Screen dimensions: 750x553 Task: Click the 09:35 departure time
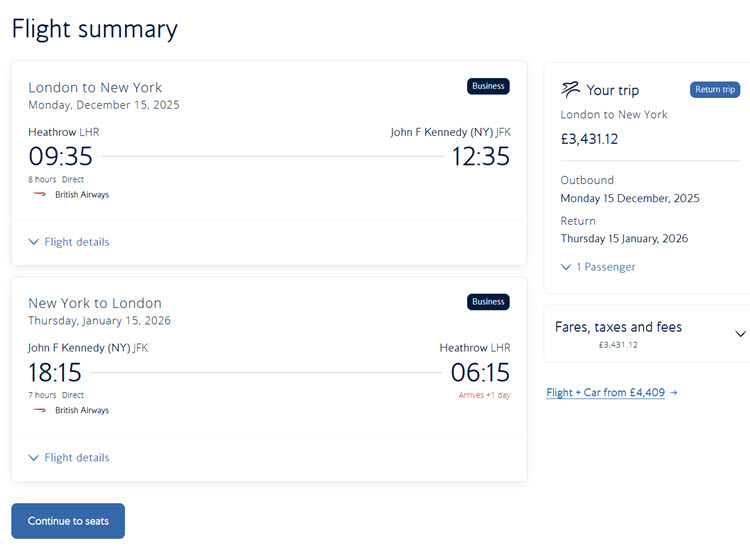(60, 157)
